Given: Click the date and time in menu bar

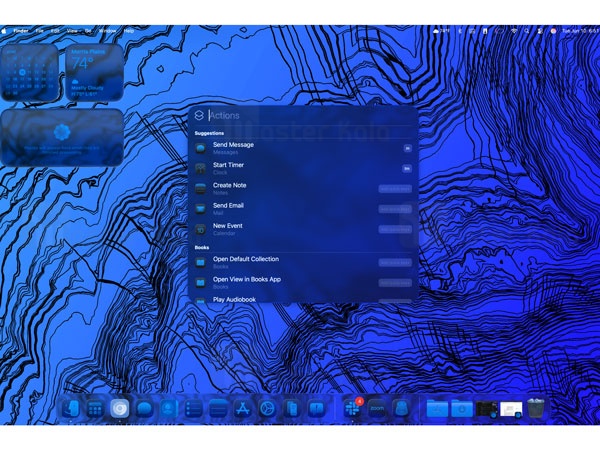Looking at the screenshot, I should point(580,31).
